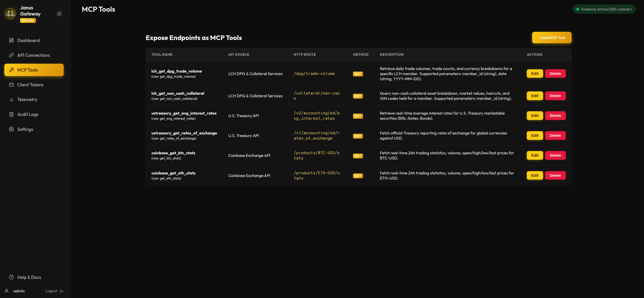Image resolution: width=644 pixels, height=298 pixels.
Task: Edit the lch_get_dpg_trade_volume tool
Action: 535,73
